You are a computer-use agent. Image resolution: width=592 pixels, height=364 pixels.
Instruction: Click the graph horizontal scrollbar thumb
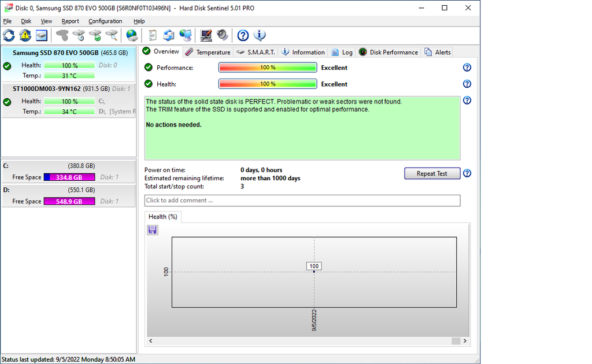coord(456,341)
